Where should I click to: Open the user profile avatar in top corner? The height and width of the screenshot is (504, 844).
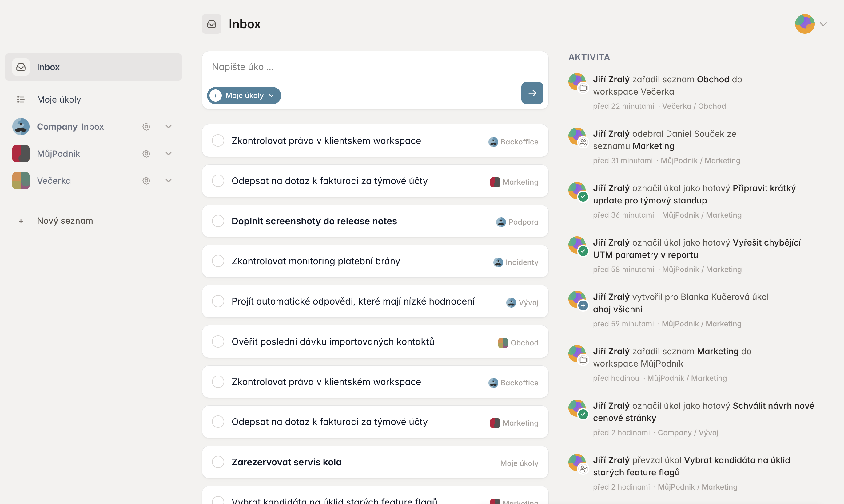point(805,24)
